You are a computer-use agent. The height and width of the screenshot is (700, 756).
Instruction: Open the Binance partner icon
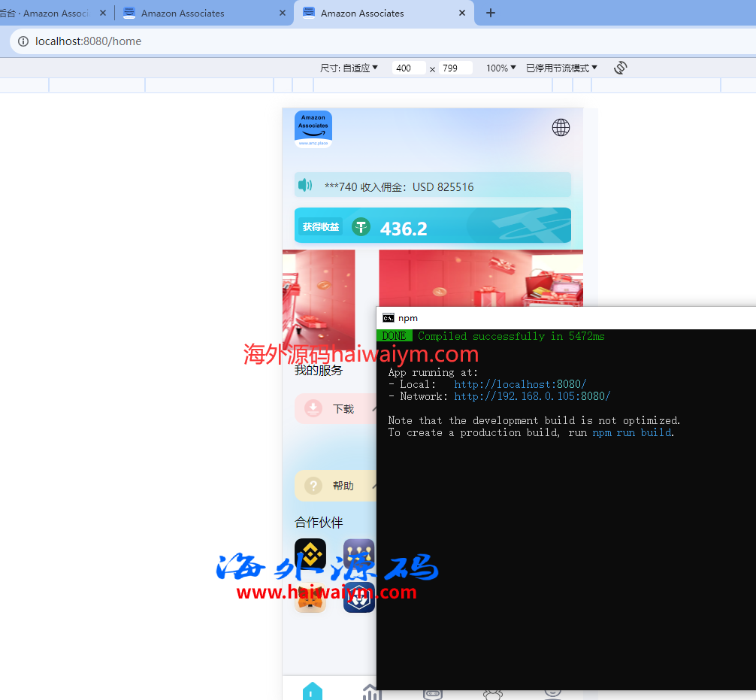coord(310,554)
